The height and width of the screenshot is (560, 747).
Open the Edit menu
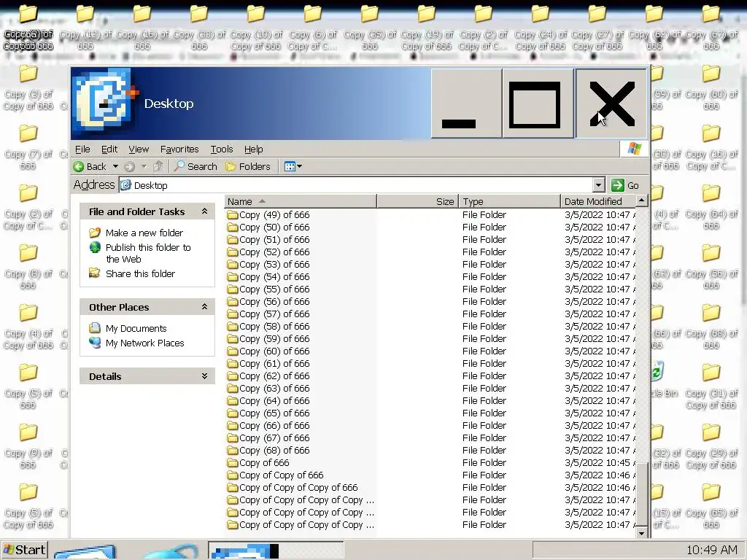[x=109, y=149]
